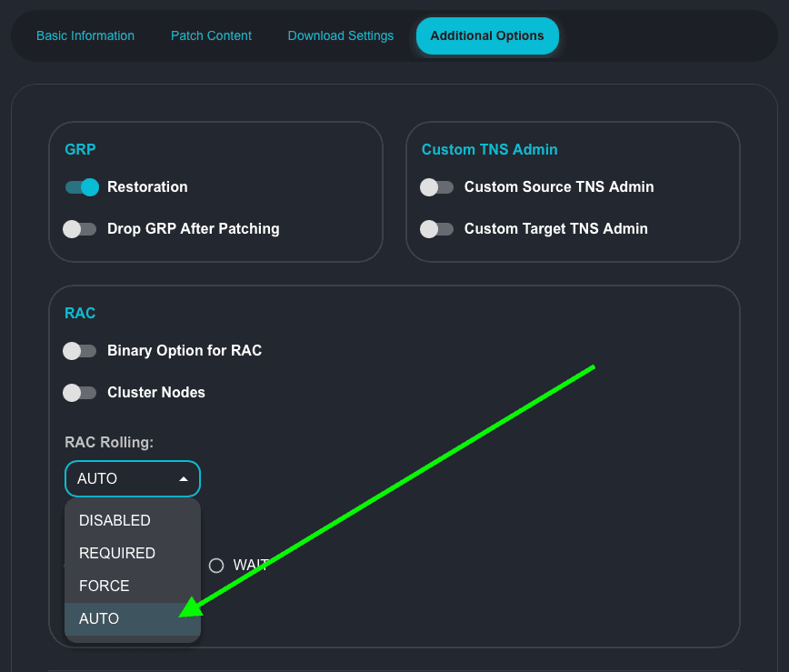Click the Custom TNS Admin section heading

click(x=489, y=149)
